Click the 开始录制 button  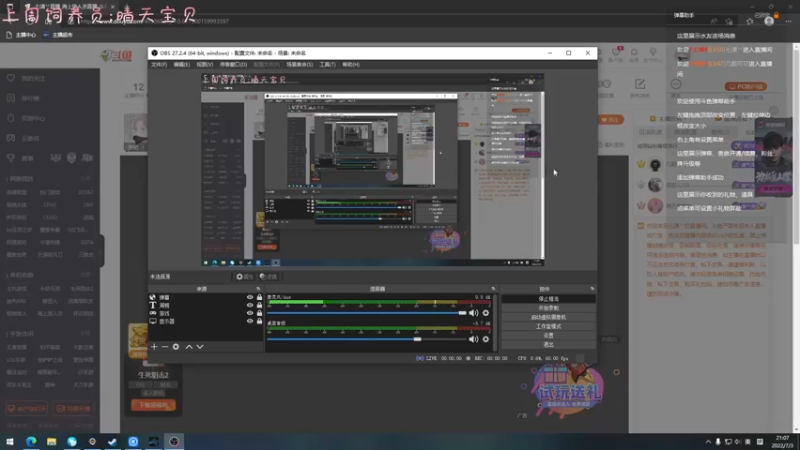point(548,308)
